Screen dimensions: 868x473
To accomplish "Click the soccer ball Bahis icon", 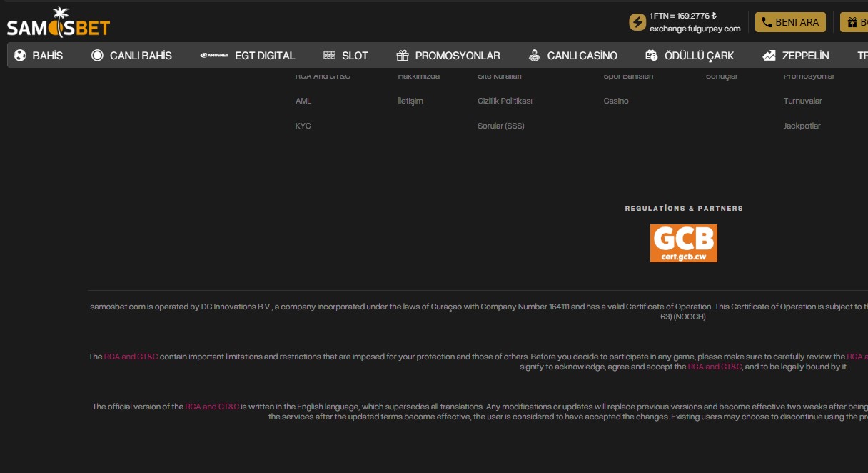I will click(x=20, y=55).
